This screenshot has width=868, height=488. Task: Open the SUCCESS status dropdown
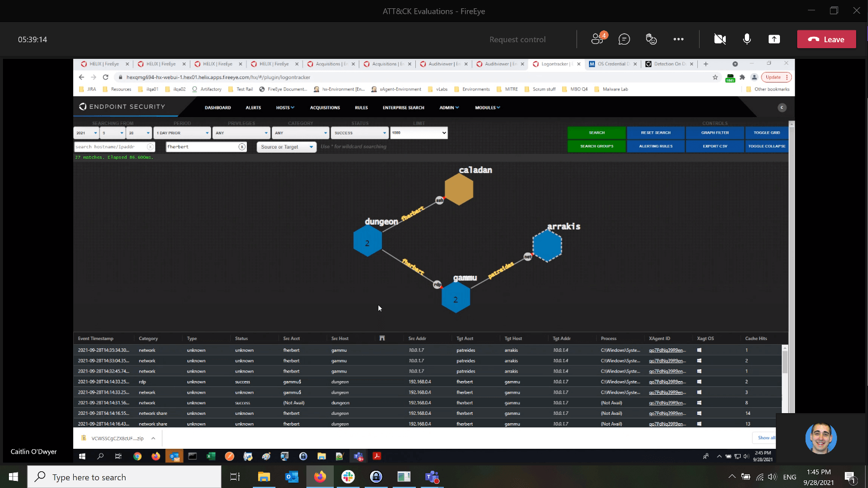359,133
